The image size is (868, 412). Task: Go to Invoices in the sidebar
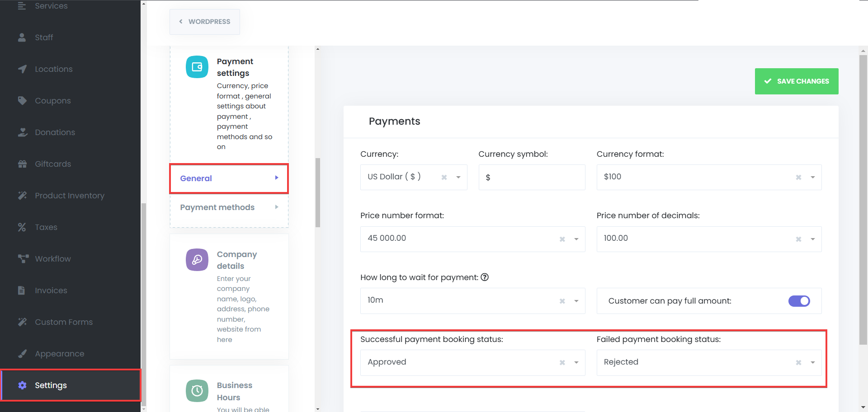click(51, 290)
